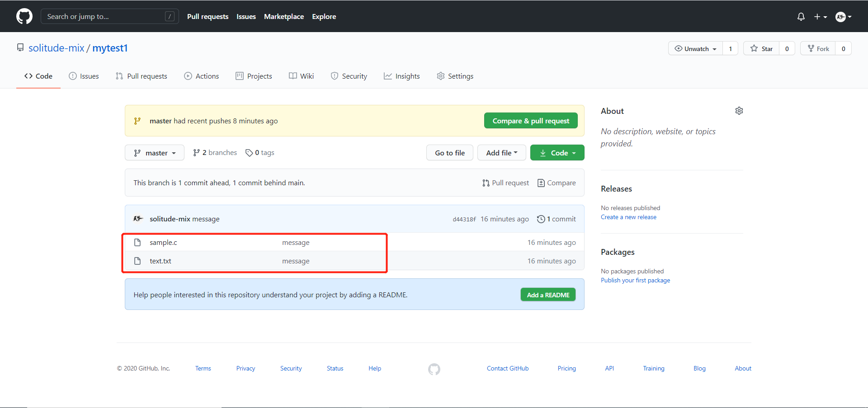Click Create a new release link
This screenshot has width=868, height=408.
pos(628,217)
